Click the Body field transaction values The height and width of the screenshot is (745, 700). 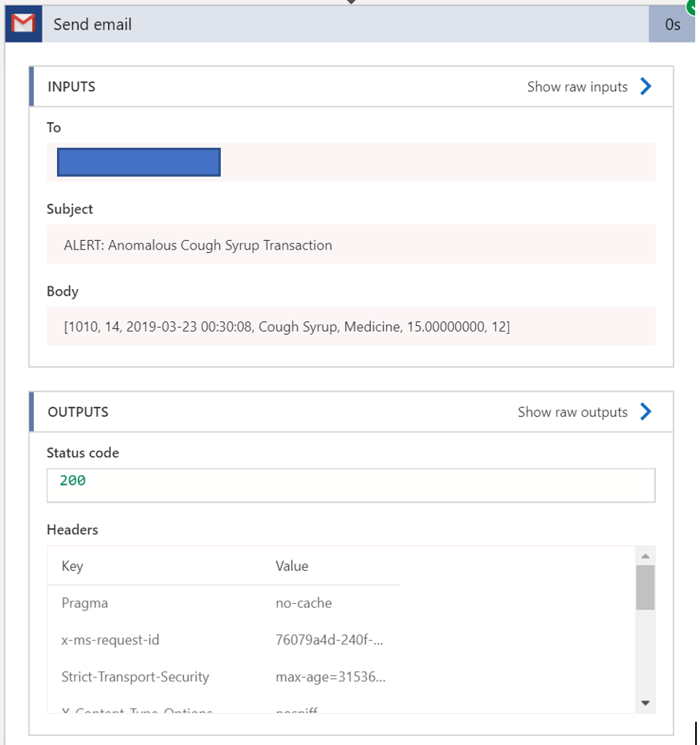click(287, 327)
